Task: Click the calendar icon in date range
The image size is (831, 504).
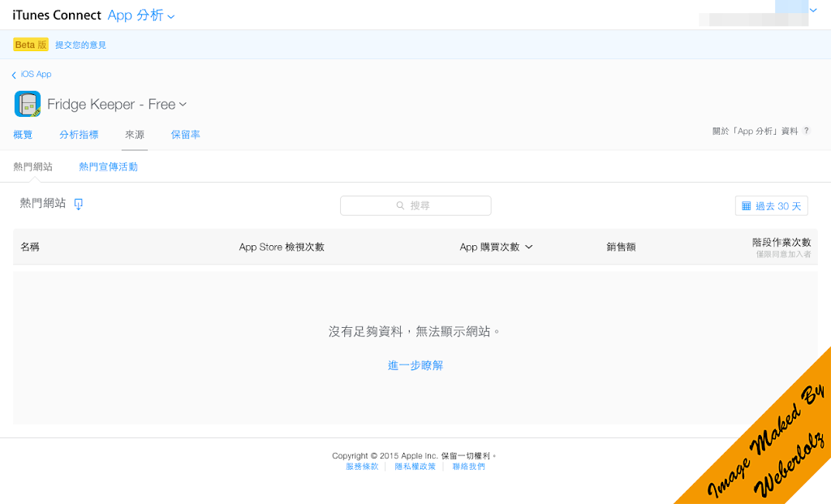Action: tap(746, 206)
